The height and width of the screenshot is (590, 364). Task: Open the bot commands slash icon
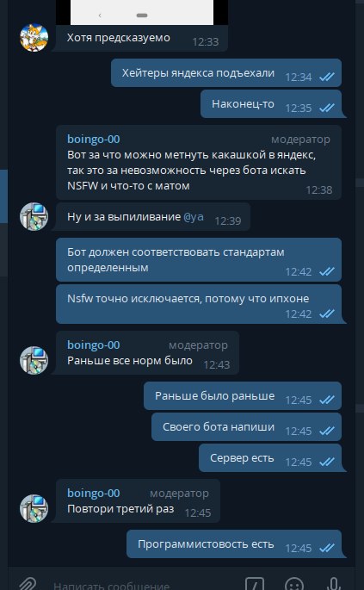pos(255,584)
